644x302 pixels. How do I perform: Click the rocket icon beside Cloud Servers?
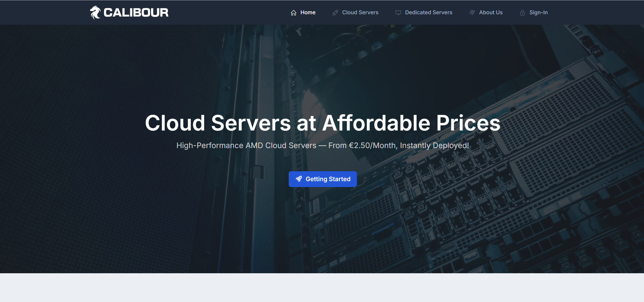coord(335,13)
